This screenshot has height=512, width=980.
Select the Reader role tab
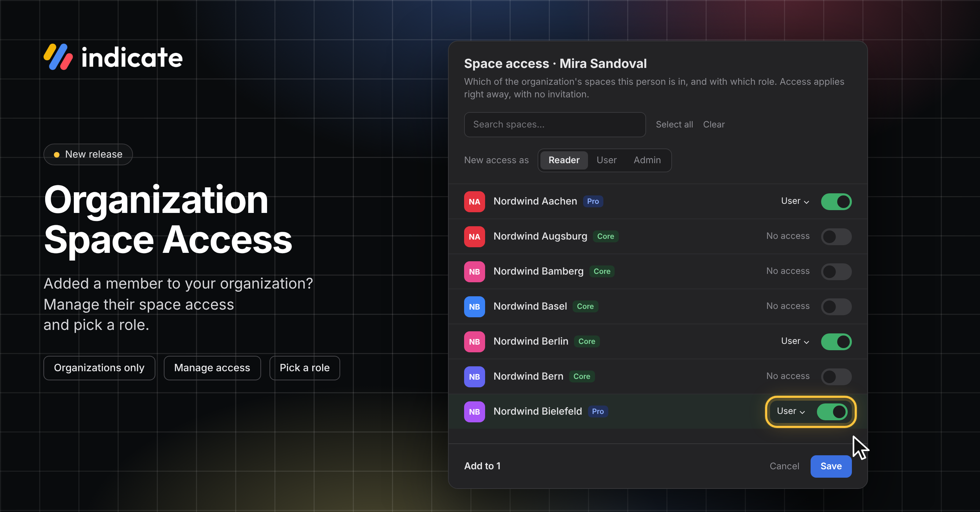click(564, 160)
